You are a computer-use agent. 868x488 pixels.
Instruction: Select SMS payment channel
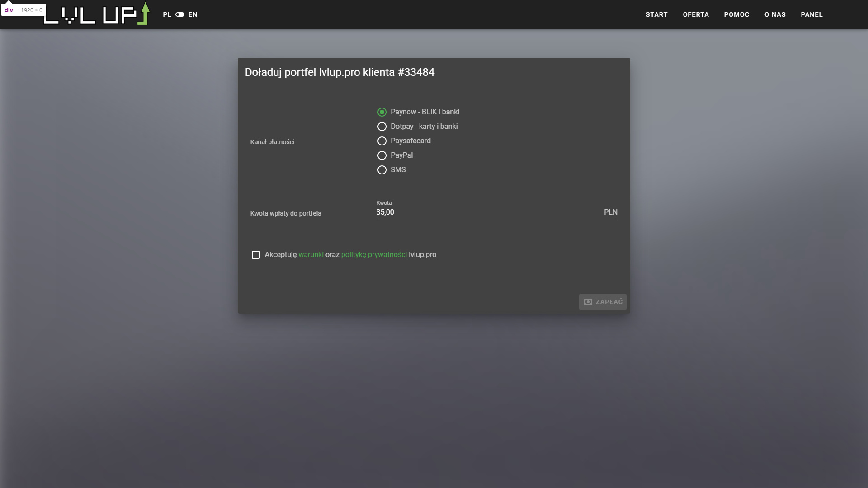382,170
